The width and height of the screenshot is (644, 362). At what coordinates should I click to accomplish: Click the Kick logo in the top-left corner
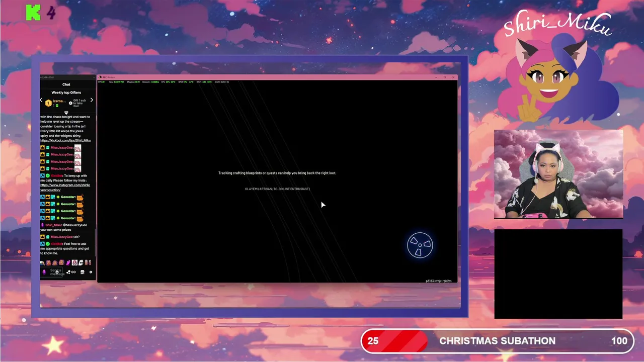(x=33, y=13)
